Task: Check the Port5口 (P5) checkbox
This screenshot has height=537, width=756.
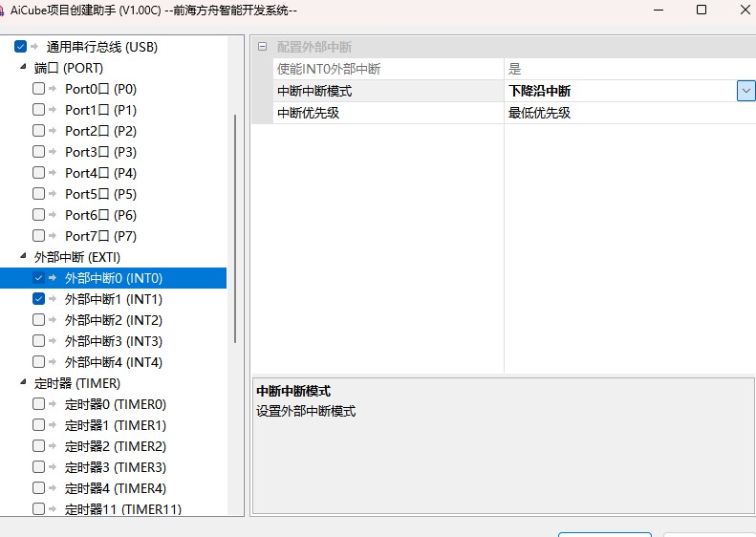Action: 38,194
